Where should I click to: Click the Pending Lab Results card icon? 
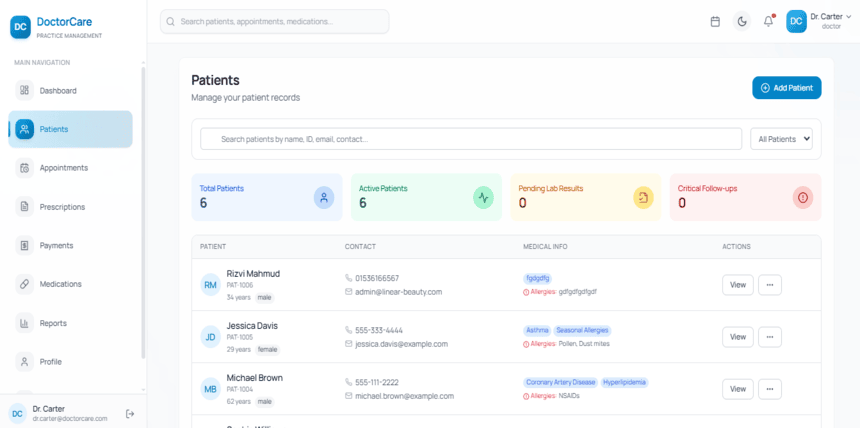point(643,197)
